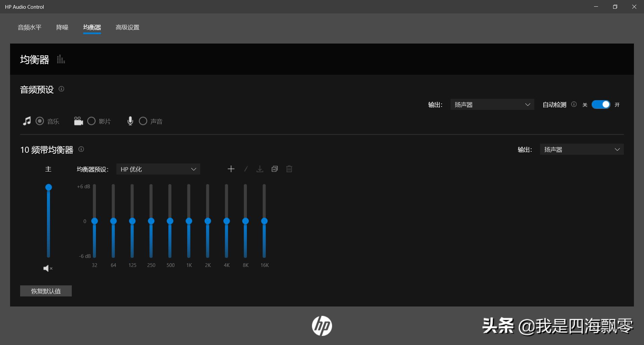Click the 4K band slider handle
The image size is (644, 345).
click(x=227, y=221)
